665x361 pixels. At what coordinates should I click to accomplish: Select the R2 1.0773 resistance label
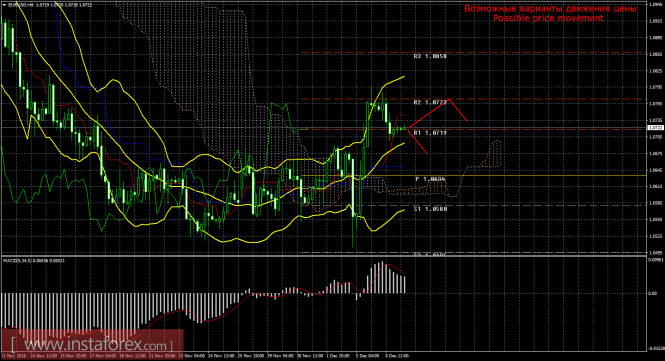[430, 103]
